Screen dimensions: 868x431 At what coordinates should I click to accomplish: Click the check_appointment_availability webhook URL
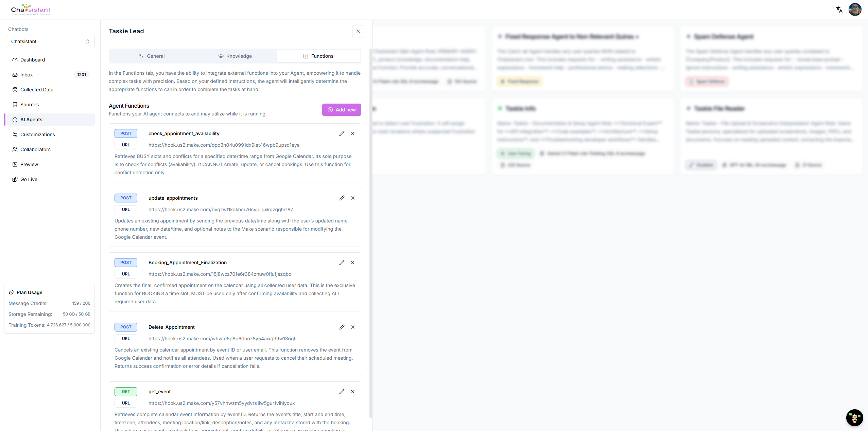(224, 145)
